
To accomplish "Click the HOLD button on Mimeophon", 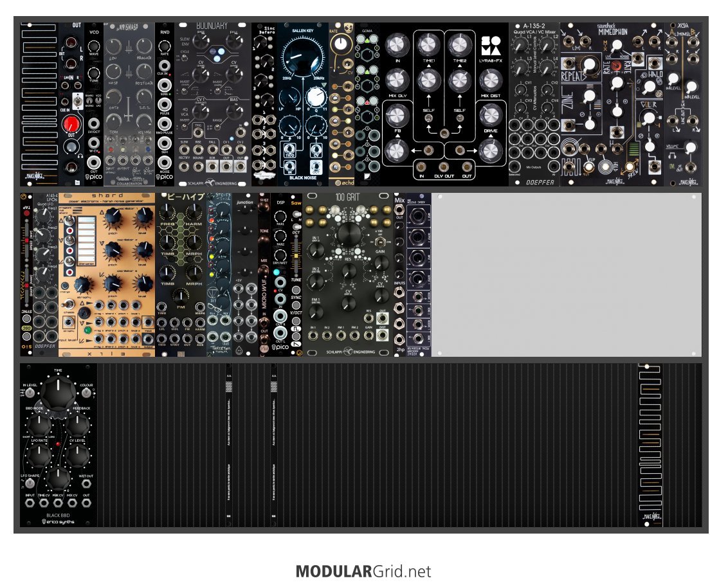I will pyautogui.click(x=606, y=166).
